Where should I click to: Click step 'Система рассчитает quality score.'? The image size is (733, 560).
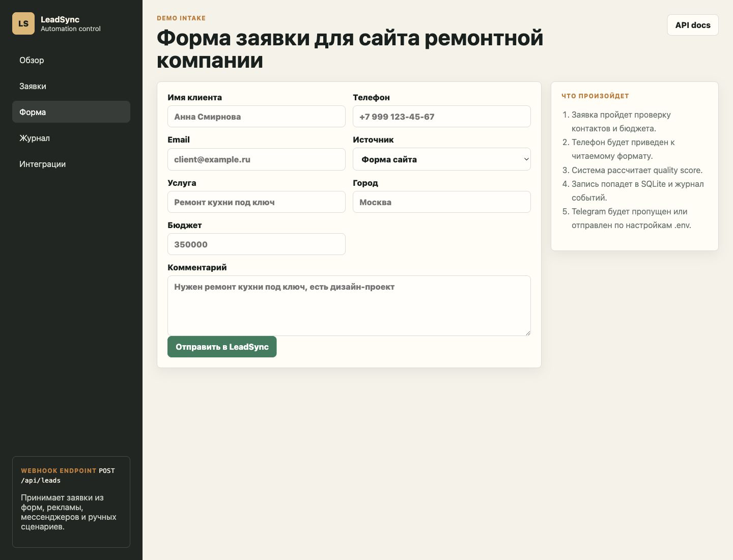(x=637, y=170)
